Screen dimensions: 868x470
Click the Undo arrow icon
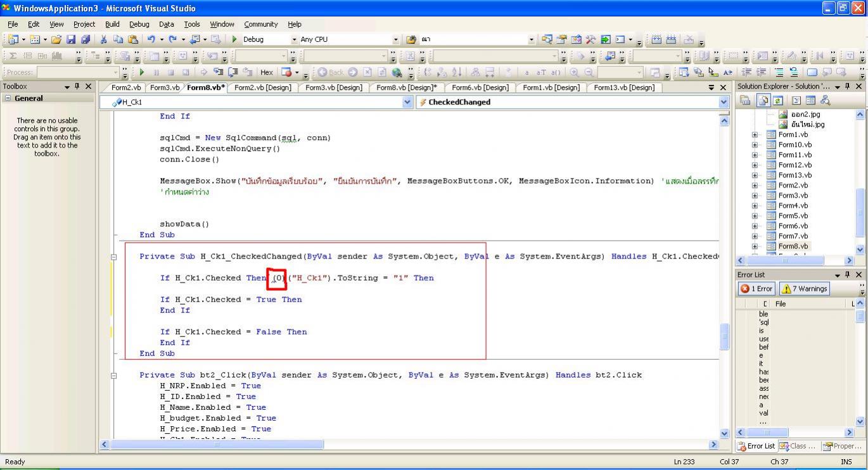pos(151,39)
